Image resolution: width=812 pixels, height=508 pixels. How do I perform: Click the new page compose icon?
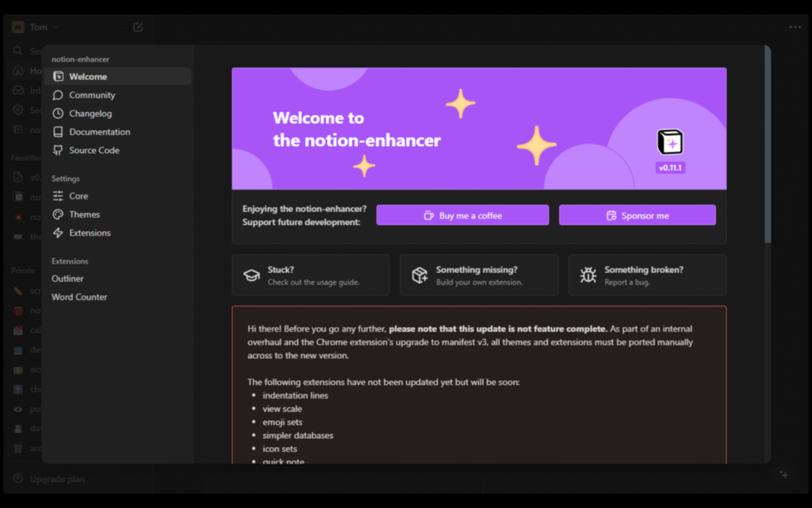(138, 27)
